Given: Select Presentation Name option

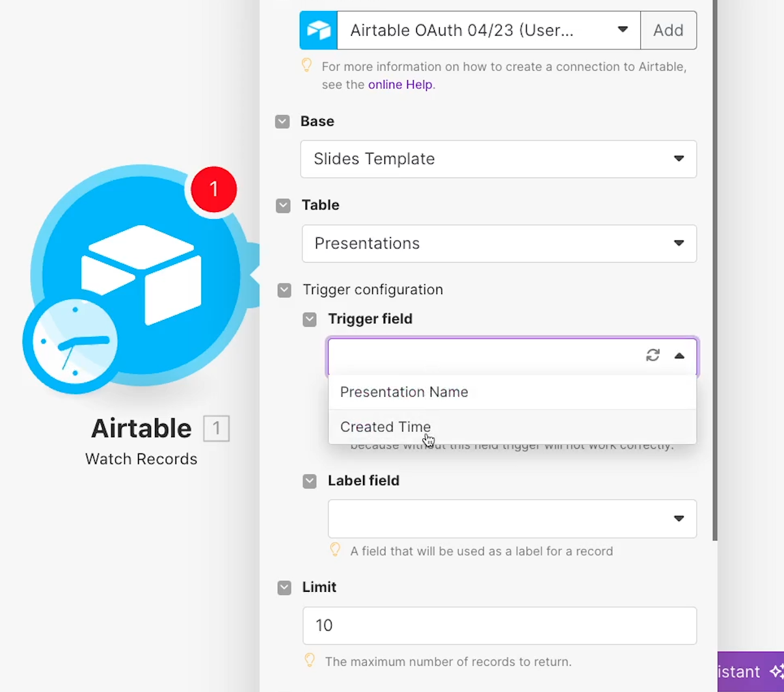Looking at the screenshot, I should pyautogui.click(x=512, y=392).
